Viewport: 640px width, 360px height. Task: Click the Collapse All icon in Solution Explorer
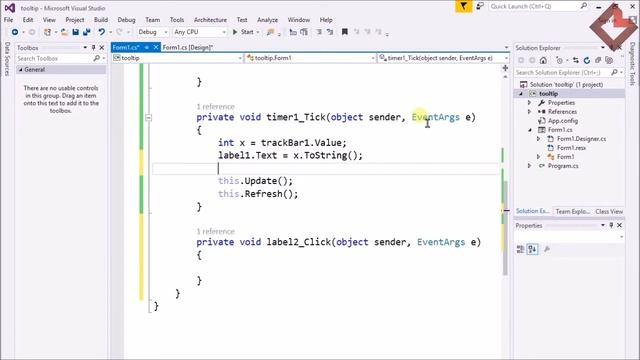point(598,60)
